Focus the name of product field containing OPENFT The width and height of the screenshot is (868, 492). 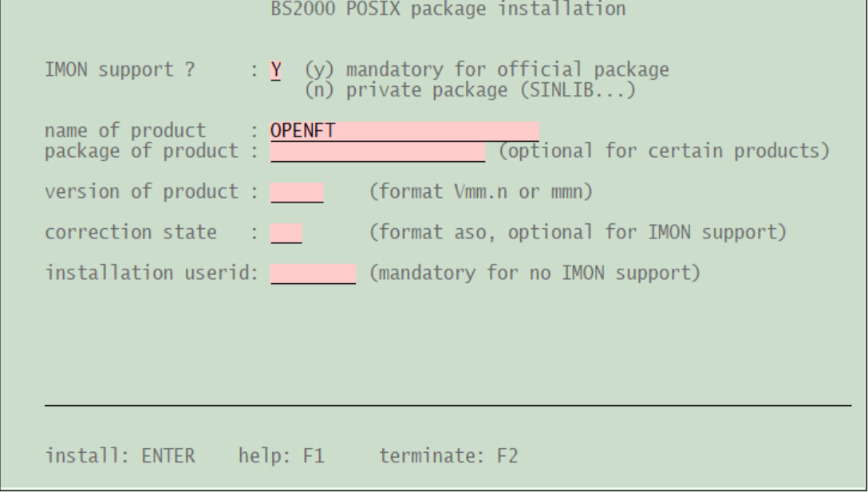point(404,131)
